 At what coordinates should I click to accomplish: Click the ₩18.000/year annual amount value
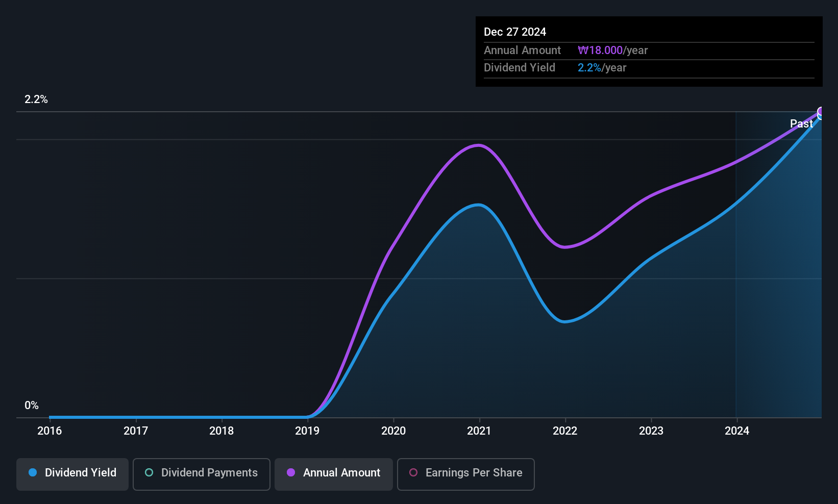coord(612,50)
